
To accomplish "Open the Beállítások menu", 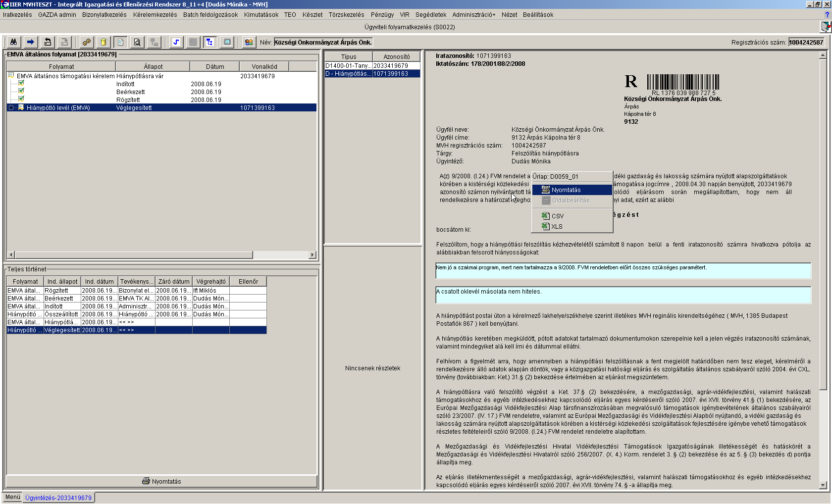I will tap(538, 15).
